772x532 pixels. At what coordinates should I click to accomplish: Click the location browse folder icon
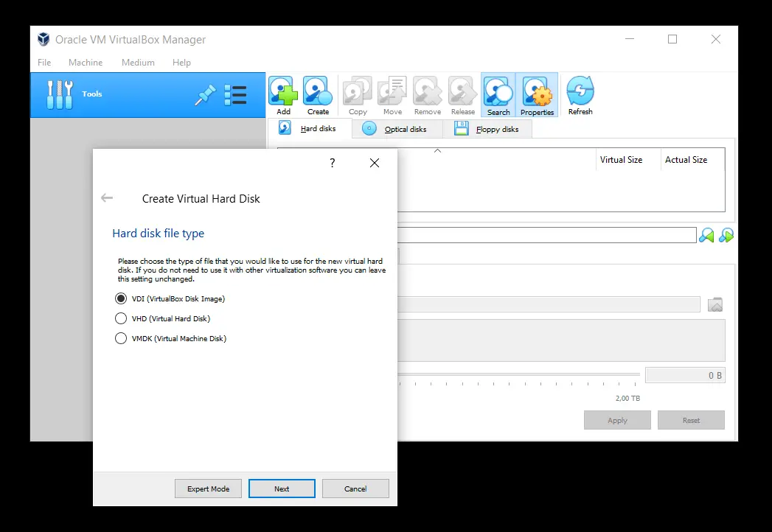tap(715, 304)
